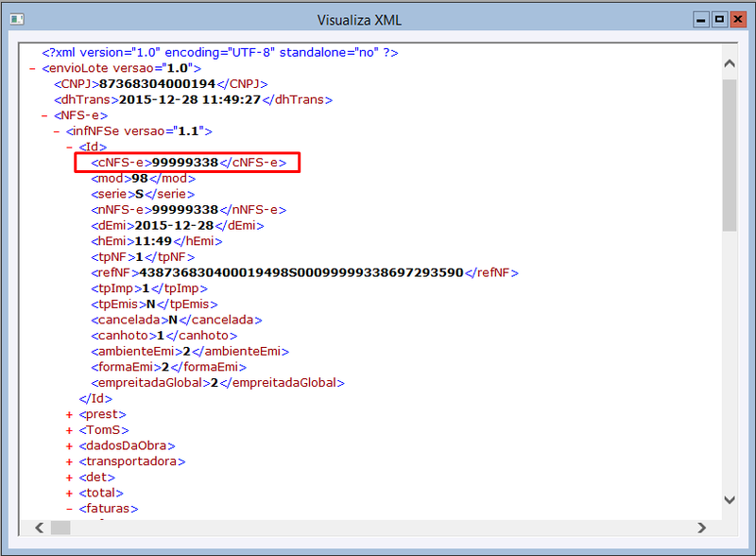756x556 pixels.
Task: Click the vertical scrollbar thumb
Action: tap(730, 155)
